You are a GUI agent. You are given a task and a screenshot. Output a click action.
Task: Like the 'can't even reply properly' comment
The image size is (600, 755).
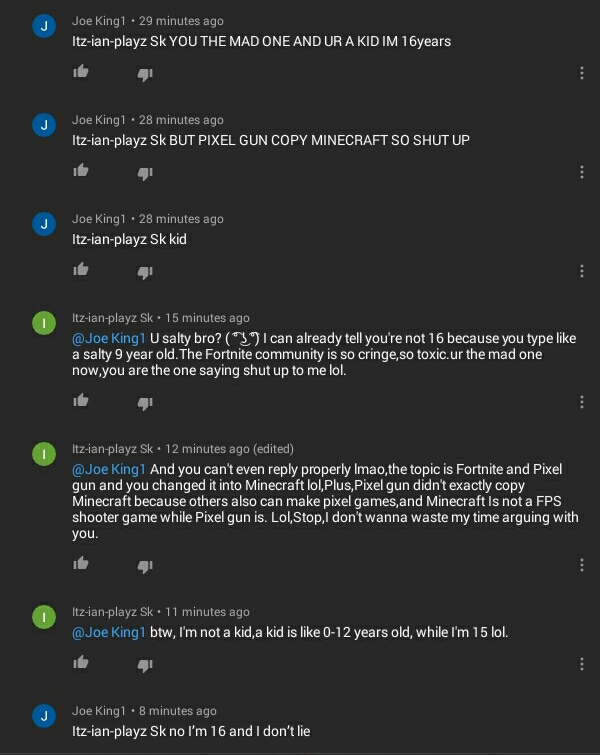(x=81, y=564)
